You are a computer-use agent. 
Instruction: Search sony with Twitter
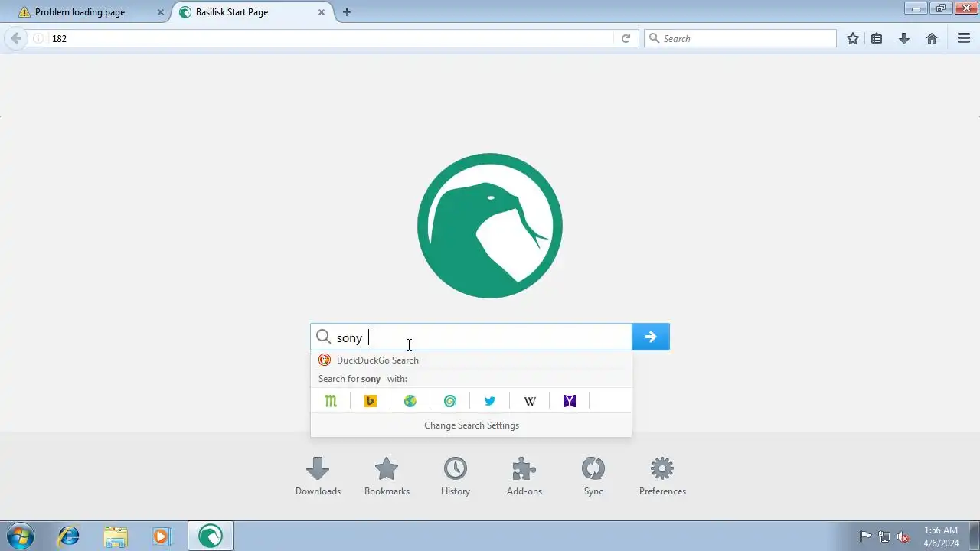click(490, 401)
